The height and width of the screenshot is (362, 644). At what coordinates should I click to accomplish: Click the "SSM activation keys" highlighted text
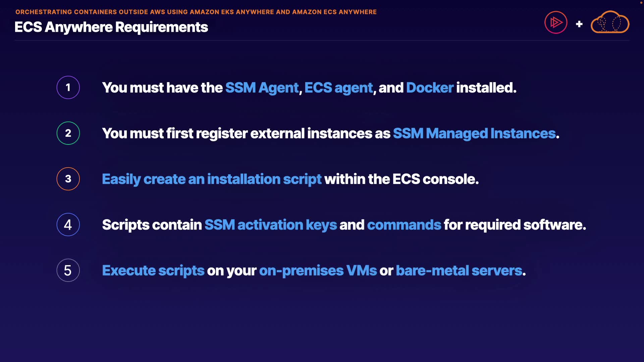270,225
